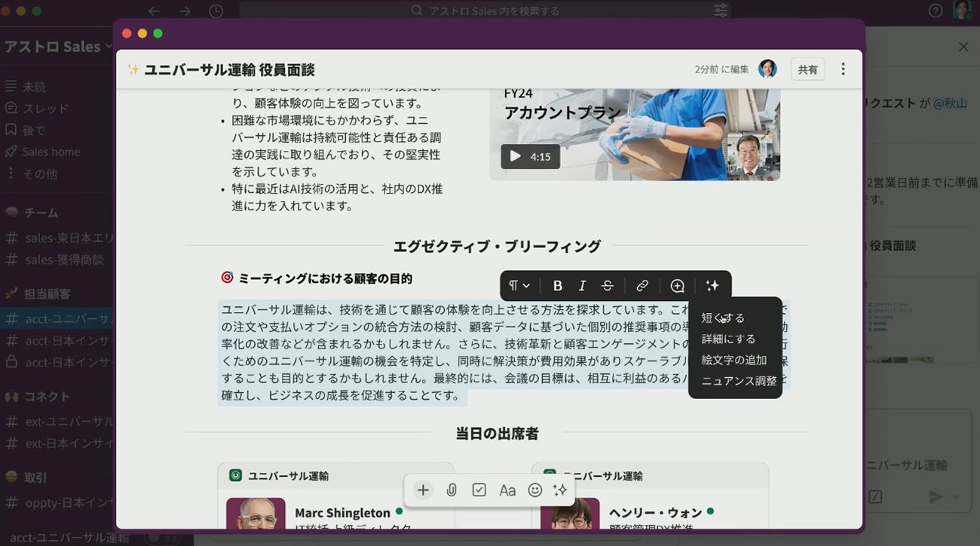Open the sales-東日本エリ channel
Viewport: 980px width, 546px height.
[x=57, y=238]
